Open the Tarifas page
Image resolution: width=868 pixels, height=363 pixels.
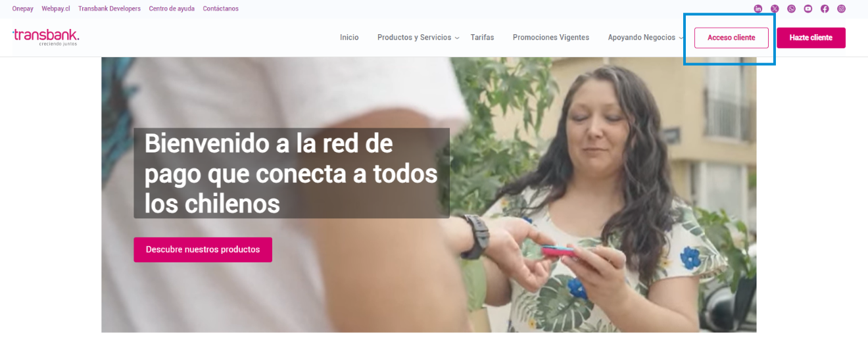tap(482, 37)
